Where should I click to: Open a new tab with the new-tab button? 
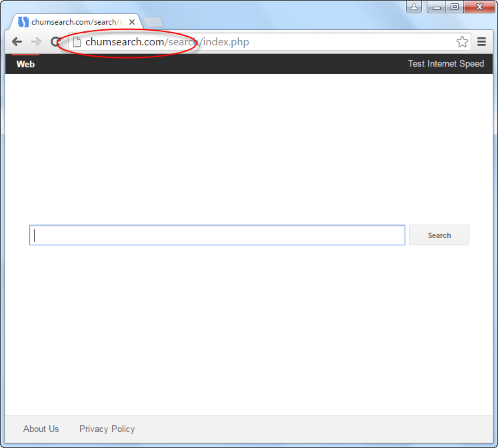(x=153, y=22)
